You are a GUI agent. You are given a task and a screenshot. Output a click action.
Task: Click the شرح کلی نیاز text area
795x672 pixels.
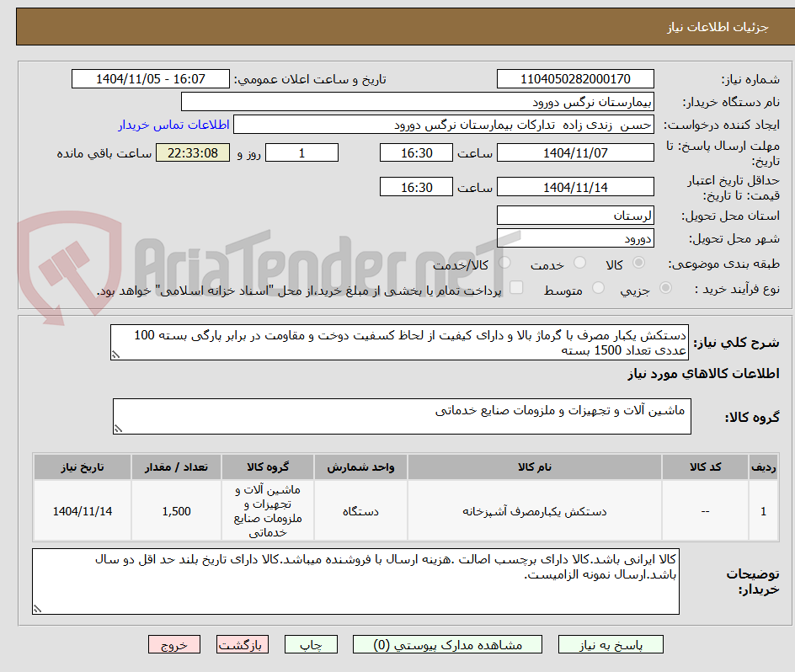pyautogui.click(x=399, y=343)
